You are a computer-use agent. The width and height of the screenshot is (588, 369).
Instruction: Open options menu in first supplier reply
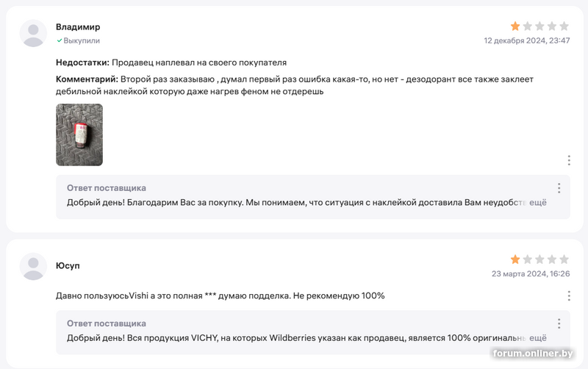[559, 188]
